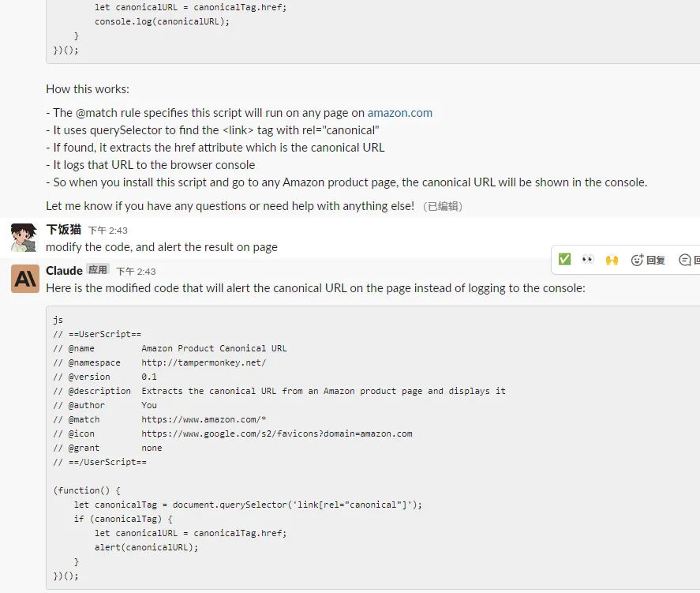Click the "// @author You" code line
The image size is (700, 593).
105,405
